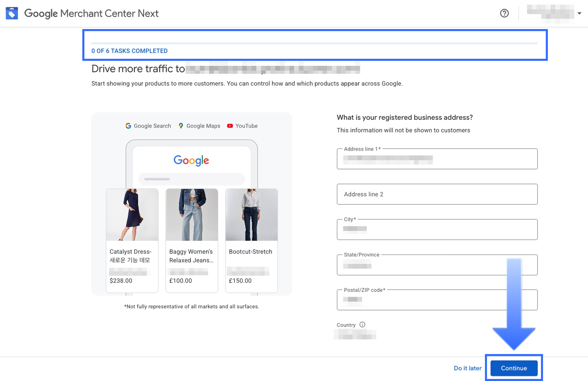Click the £100.00 price
Viewport: 588px width, 381px height.
tap(181, 281)
